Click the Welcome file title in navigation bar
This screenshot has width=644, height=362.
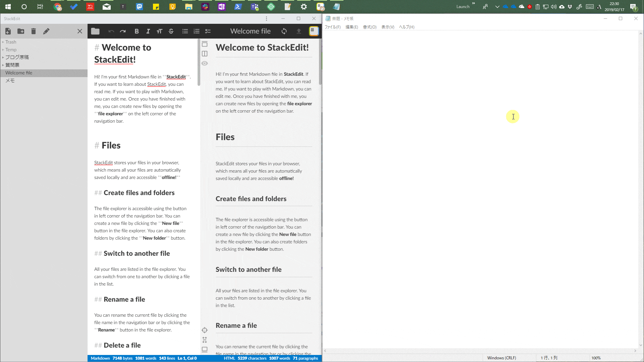tap(250, 31)
